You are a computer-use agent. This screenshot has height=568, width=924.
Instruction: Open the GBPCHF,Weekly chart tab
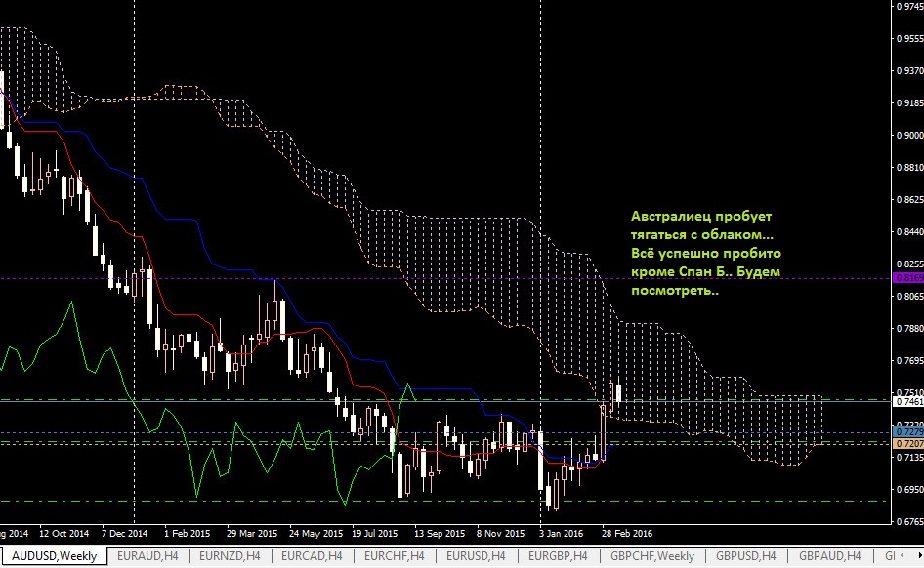[651, 556]
